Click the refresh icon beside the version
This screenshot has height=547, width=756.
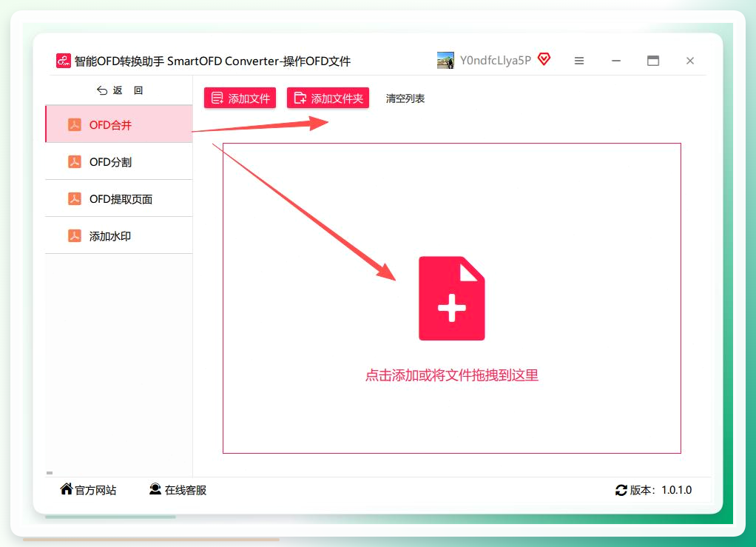coord(621,490)
